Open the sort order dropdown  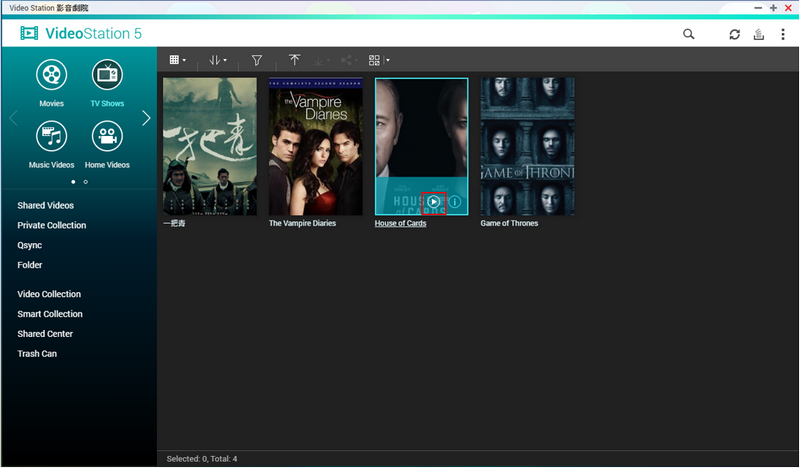217,60
